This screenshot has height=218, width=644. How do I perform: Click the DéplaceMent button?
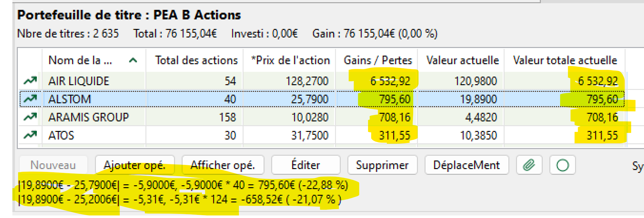pyautogui.click(x=467, y=165)
